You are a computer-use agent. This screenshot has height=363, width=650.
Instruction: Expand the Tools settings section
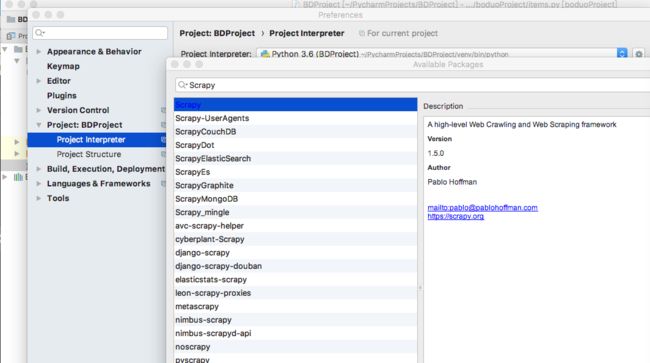click(x=39, y=198)
